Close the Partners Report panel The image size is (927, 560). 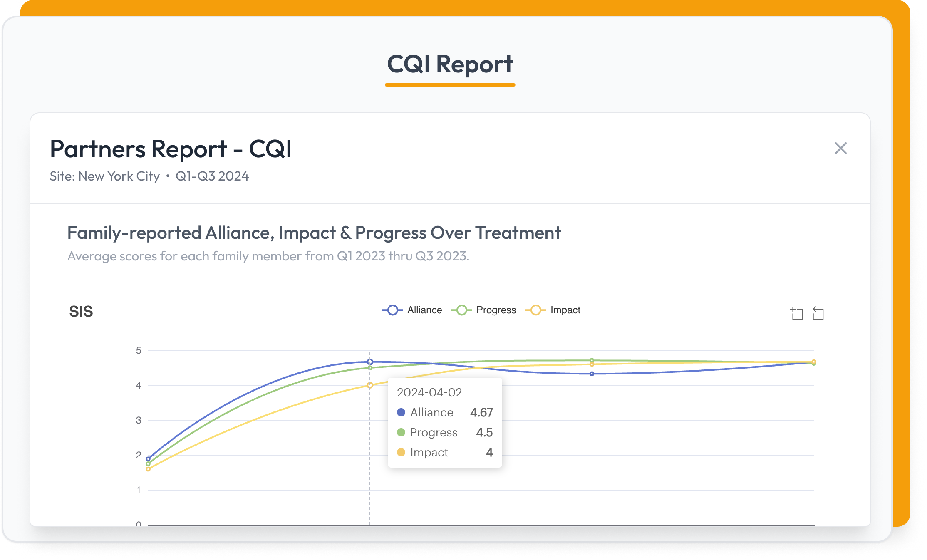point(840,148)
